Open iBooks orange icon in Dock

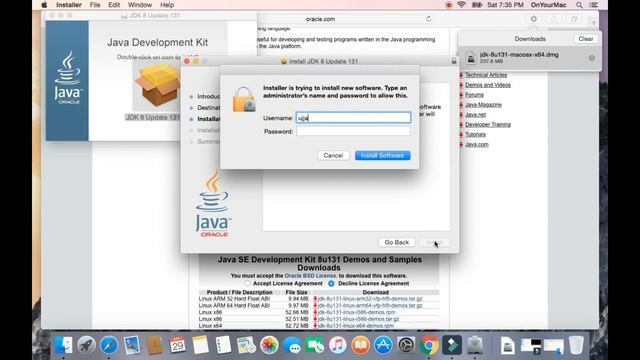pyautogui.click(x=360, y=345)
